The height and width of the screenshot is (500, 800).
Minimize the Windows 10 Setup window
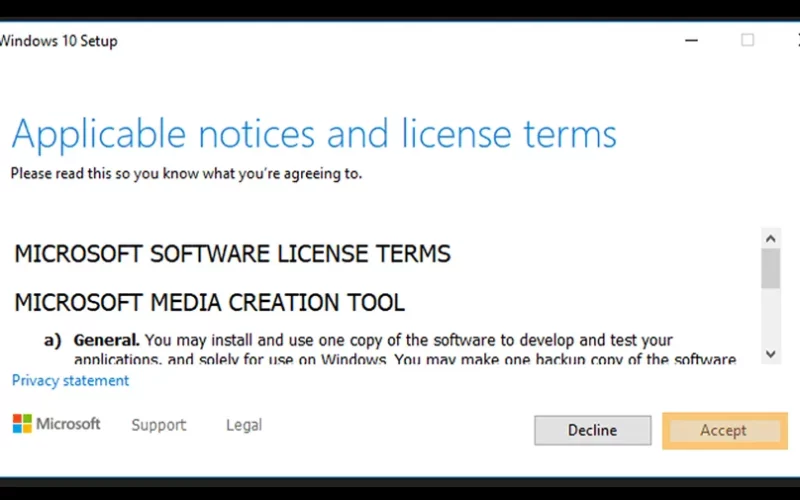691,40
